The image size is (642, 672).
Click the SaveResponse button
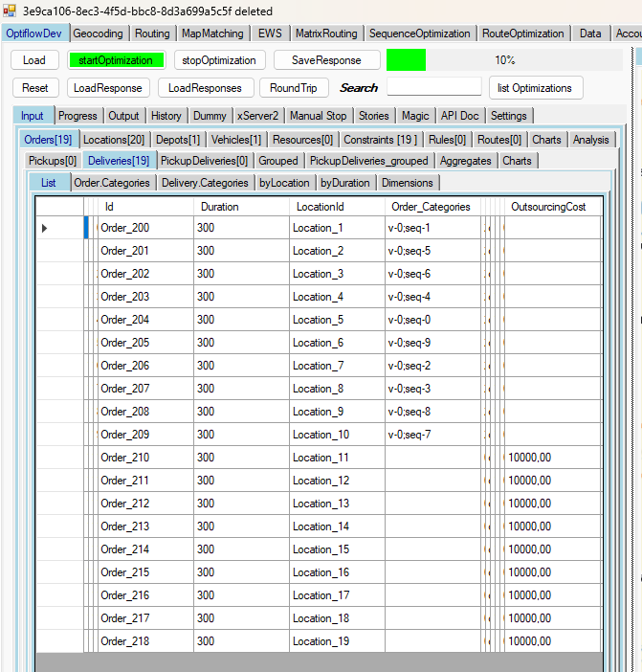(326, 60)
